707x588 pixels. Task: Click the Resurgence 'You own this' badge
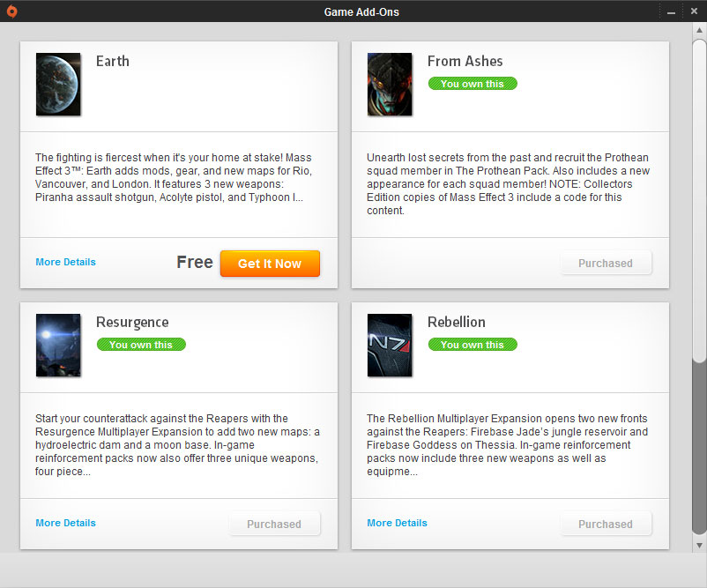point(141,345)
